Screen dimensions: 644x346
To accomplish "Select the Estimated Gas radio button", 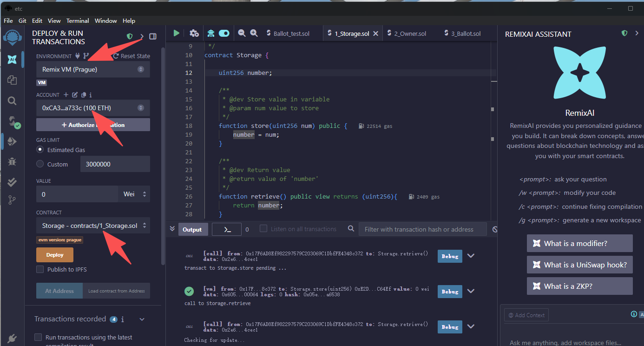I will pos(40,150).
